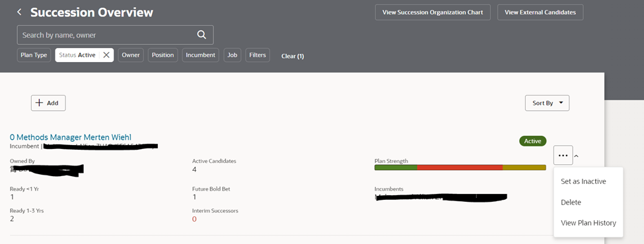Viewport: 644px width, 244px height.
Task: Select View Plan History menu entry
Action: click(x=588, y=223)
